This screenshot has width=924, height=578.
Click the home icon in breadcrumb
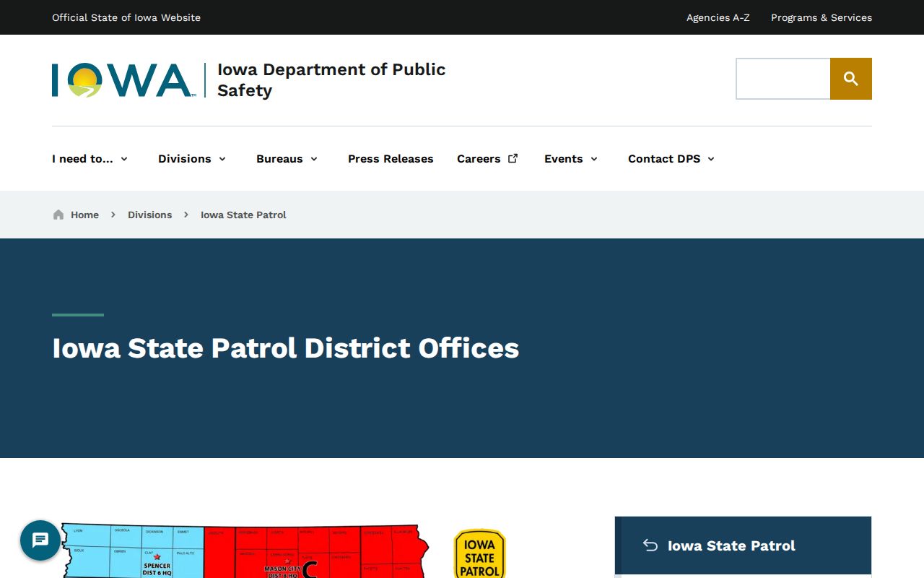click(x=58, y=215)
